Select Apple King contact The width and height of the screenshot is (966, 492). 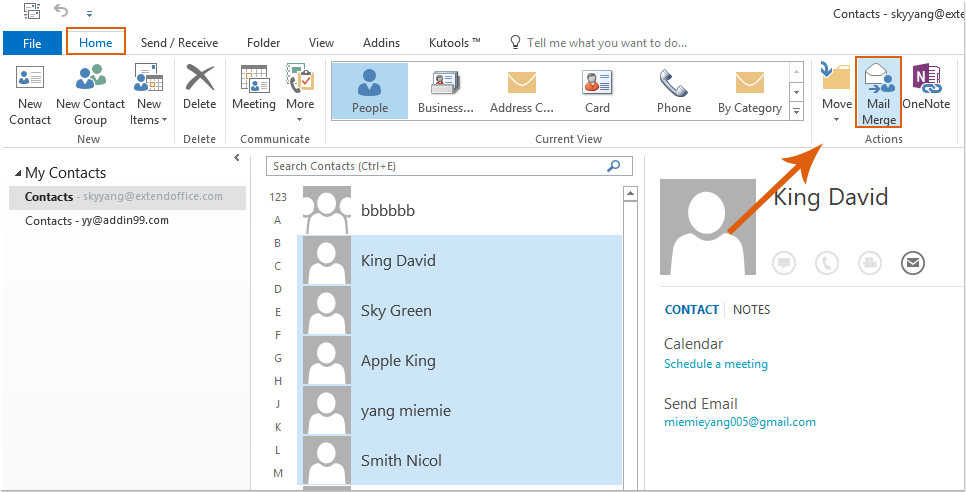459,360
